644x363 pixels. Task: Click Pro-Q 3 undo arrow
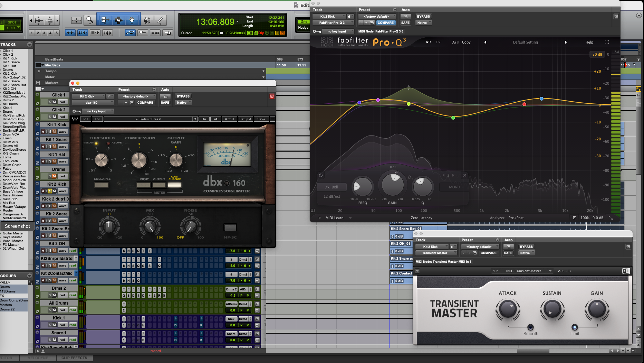pyautogui.click(x=429, y=42)
